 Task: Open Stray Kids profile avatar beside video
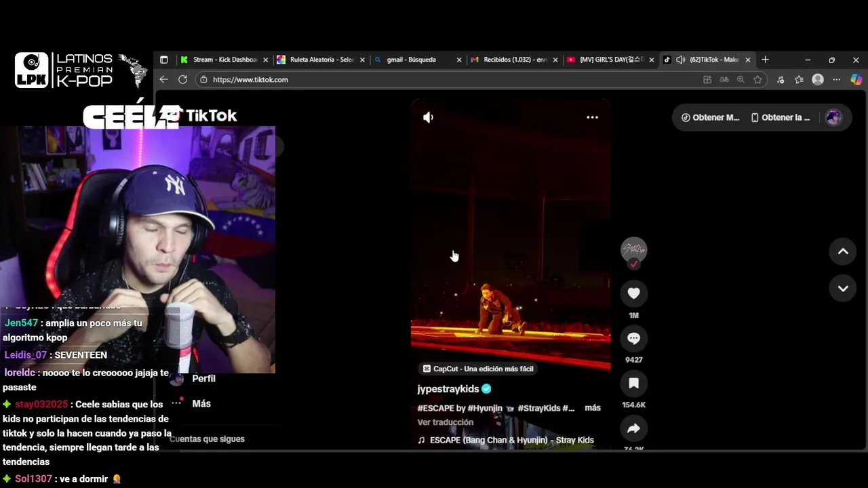[633, 249]
